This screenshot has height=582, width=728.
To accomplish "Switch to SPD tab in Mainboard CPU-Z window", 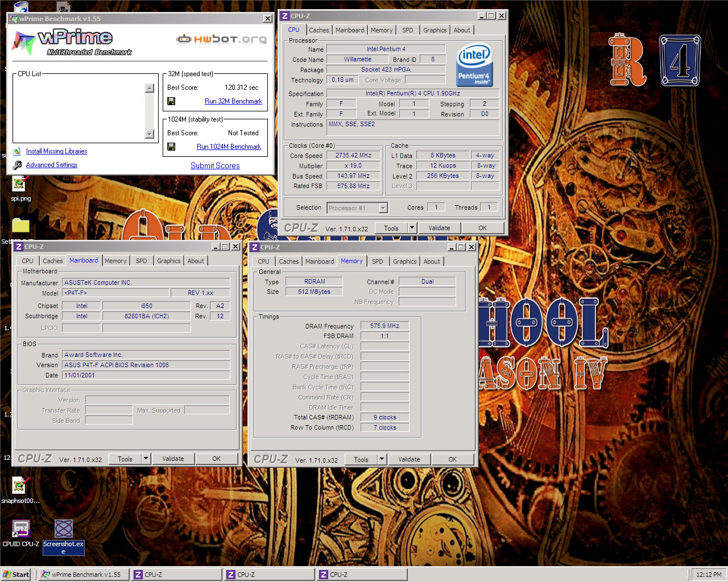I will point(142,261).
